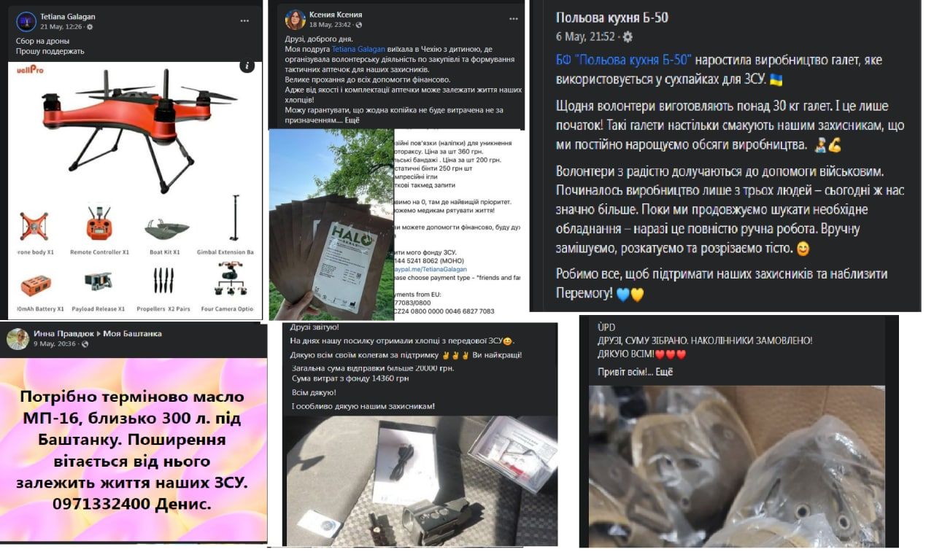
Task: Open three-dot menu on Tetiana Galagan's post
Action: tap(244, 21)
